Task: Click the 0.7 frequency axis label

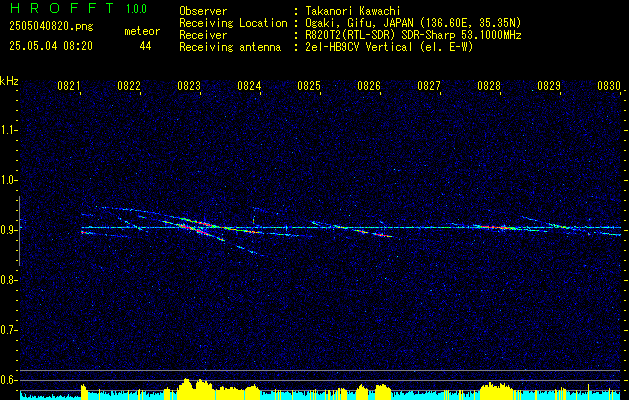Action: click(9, 330)
